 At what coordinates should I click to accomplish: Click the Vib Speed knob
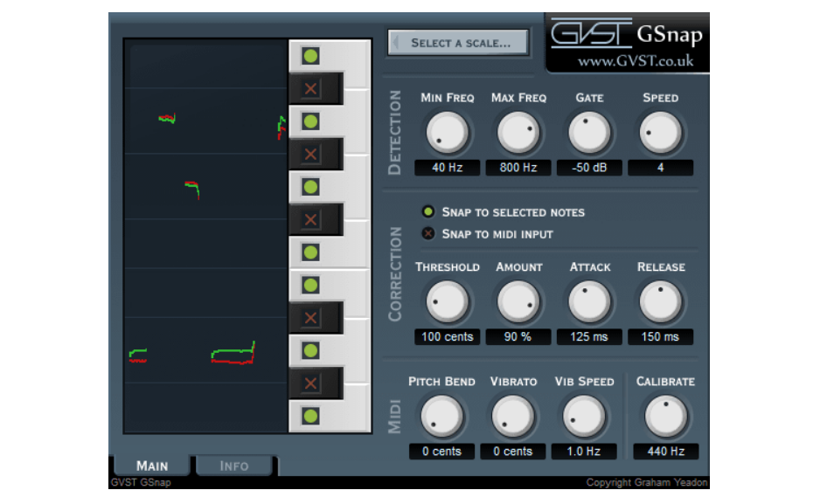(584, 417)
